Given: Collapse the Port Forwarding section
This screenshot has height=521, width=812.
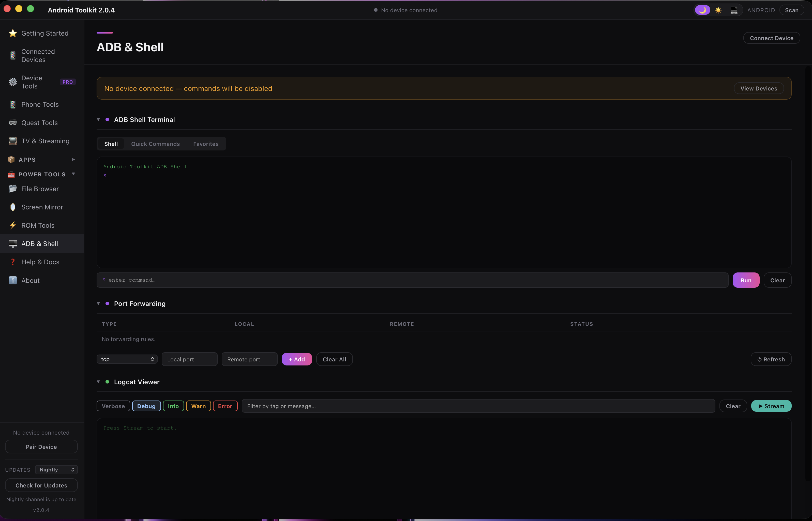Looking at the screenshot, I should click(98, 303).
